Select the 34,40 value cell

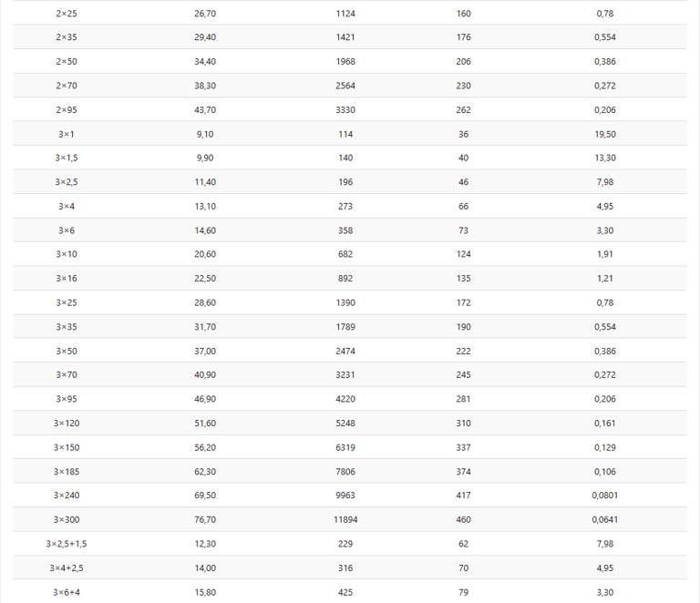pyautogui.click(x=205, y=62)
